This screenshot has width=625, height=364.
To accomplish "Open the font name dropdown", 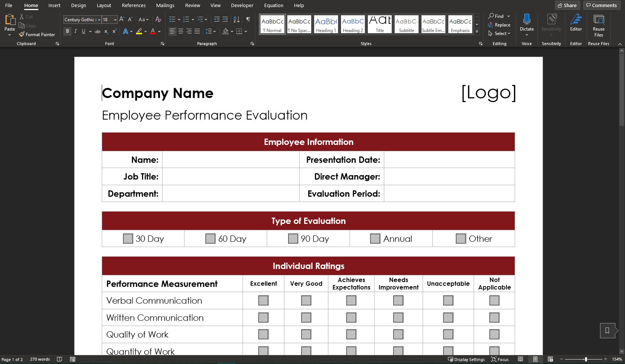I will (99, 19).
